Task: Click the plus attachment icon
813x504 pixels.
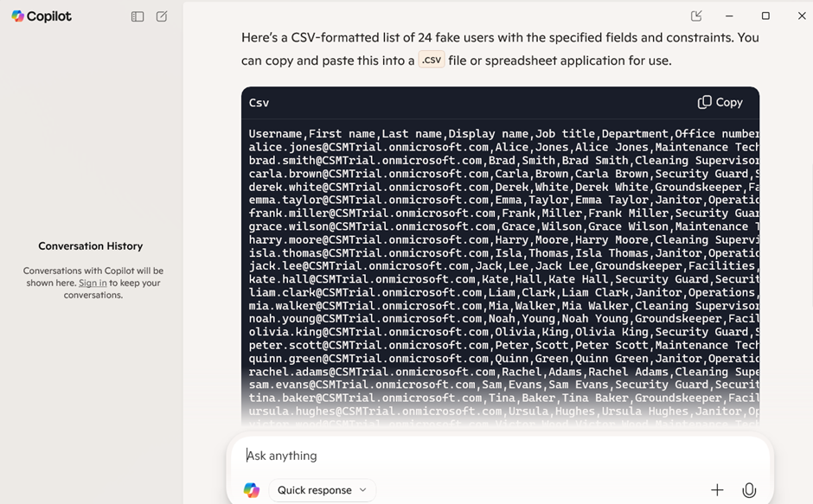Action: coord(717,490)
